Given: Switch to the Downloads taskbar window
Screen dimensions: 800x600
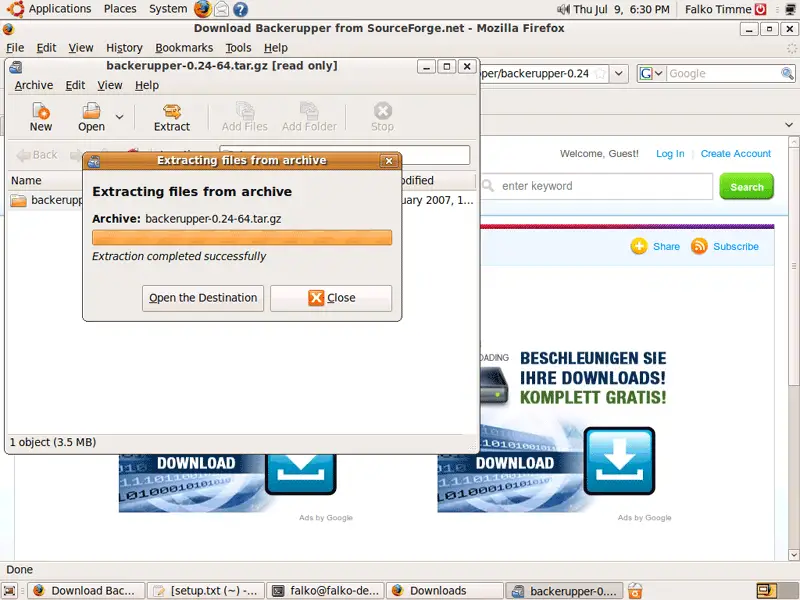Looking at the screenshot, I should (x=445, y=591).
